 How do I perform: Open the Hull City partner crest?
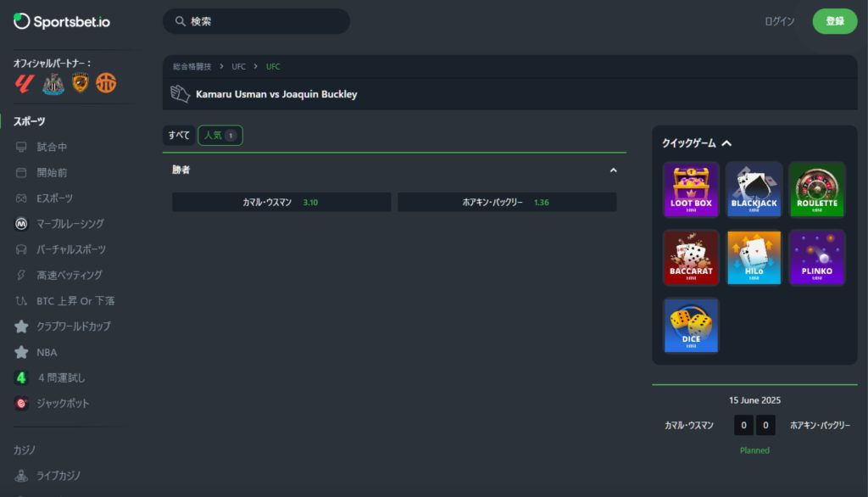click(x=81, y=83)
